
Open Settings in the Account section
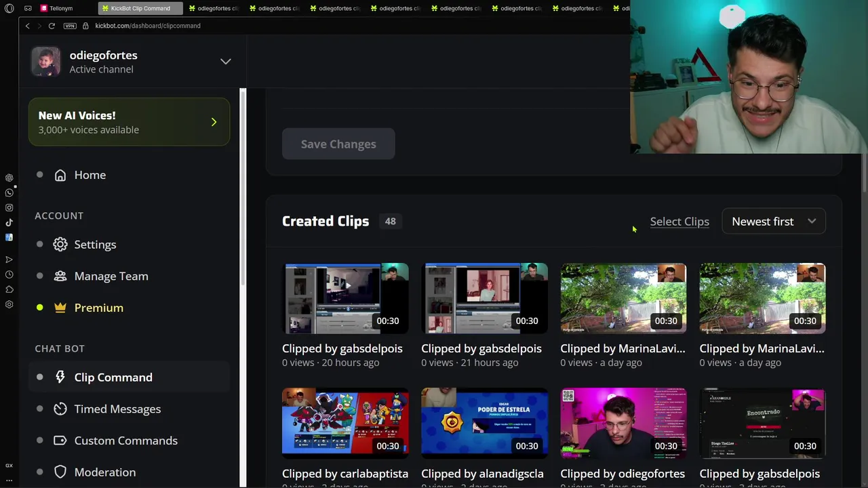coord(95,245)
